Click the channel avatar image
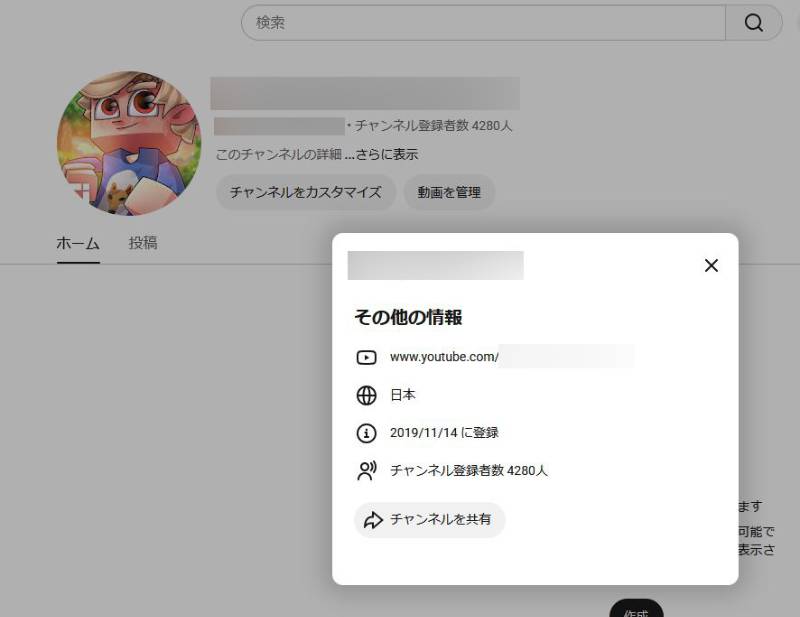 [x=129, y=143]
